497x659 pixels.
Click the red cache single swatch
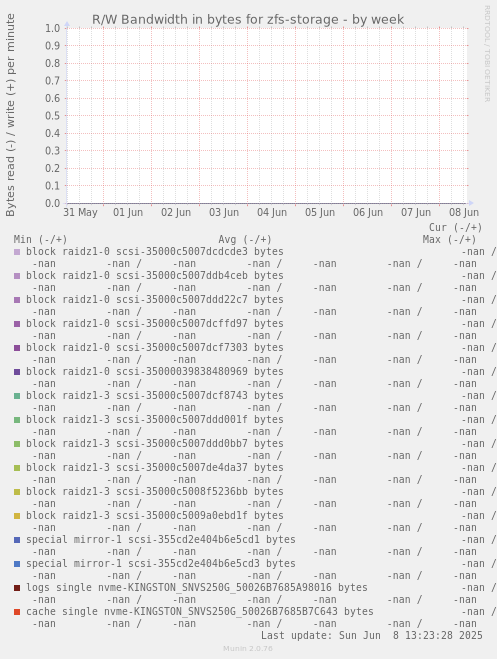(x=17, y=612)
